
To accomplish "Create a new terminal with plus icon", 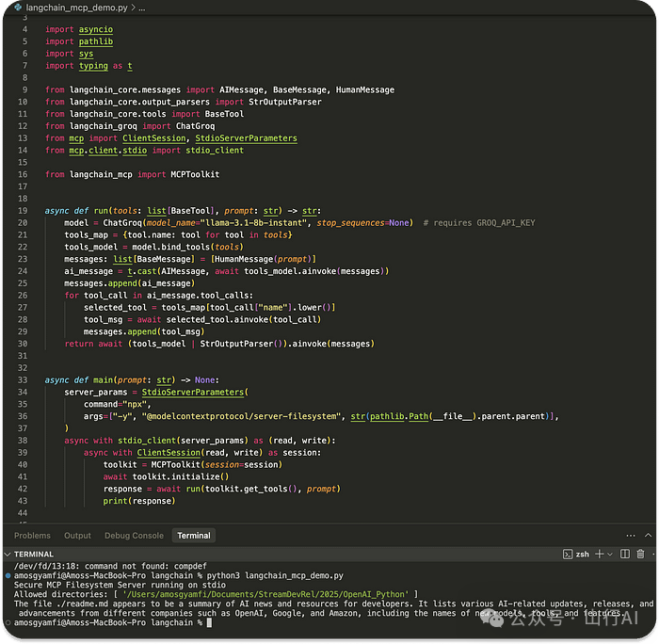I will [599, 554].
